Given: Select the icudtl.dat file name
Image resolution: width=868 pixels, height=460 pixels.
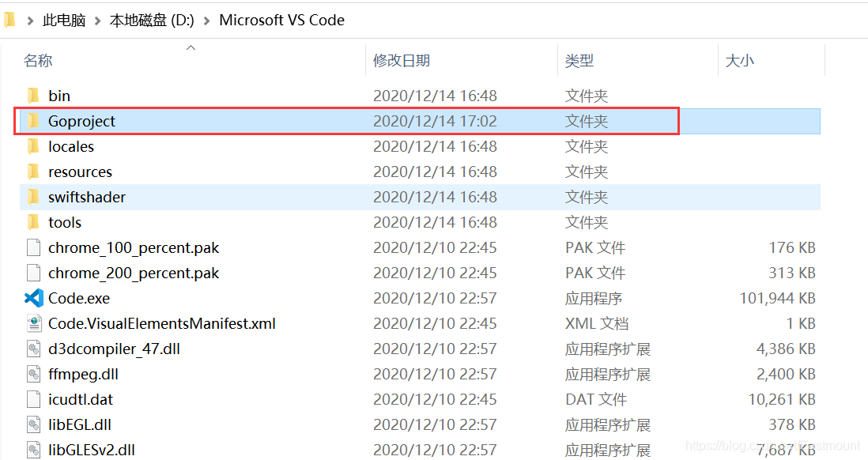Looking at the screenshot, I should pos(81,400).
